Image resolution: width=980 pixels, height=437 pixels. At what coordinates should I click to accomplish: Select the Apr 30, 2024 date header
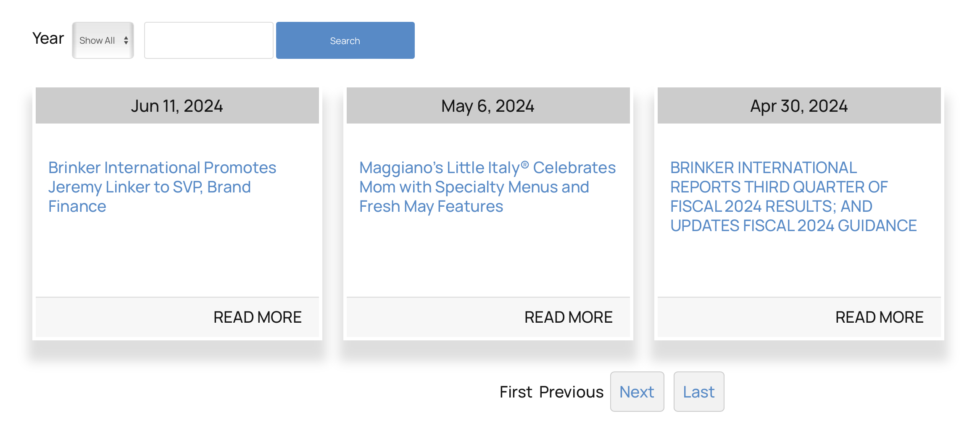coord(799,106)
